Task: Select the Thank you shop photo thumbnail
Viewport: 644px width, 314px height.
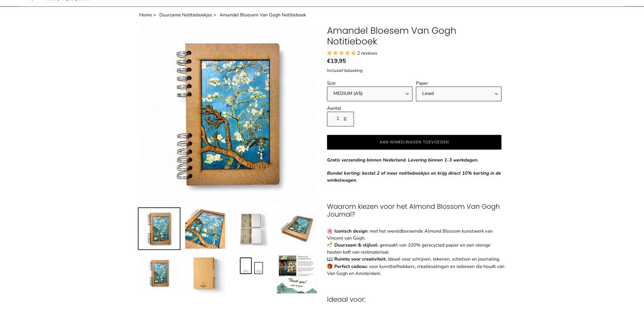Action: point(297,273)
